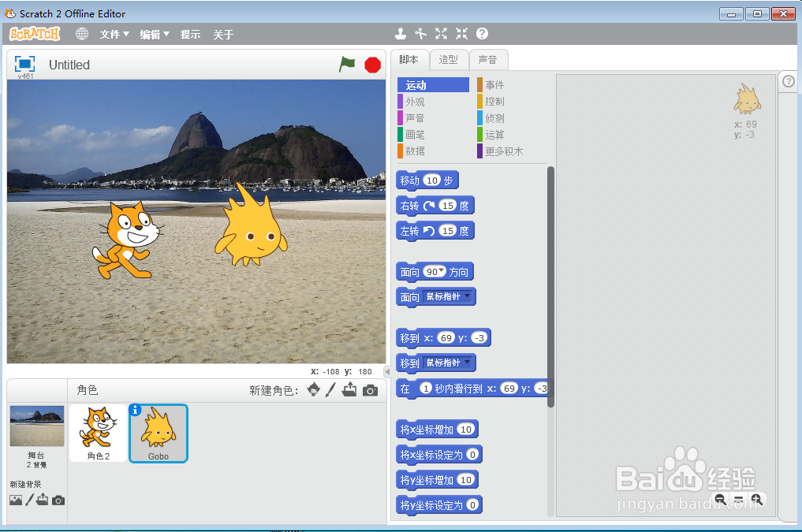Open the 编辑 menu

155,34
